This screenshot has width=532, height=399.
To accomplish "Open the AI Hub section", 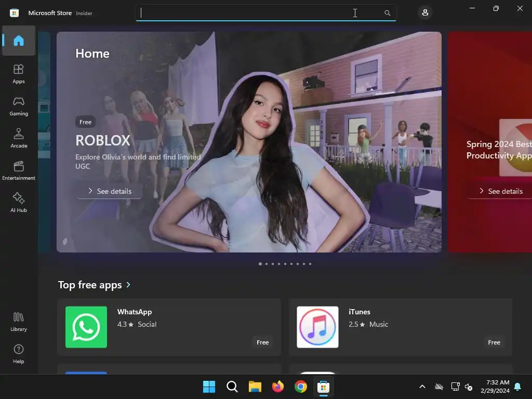I will (19, 203).
